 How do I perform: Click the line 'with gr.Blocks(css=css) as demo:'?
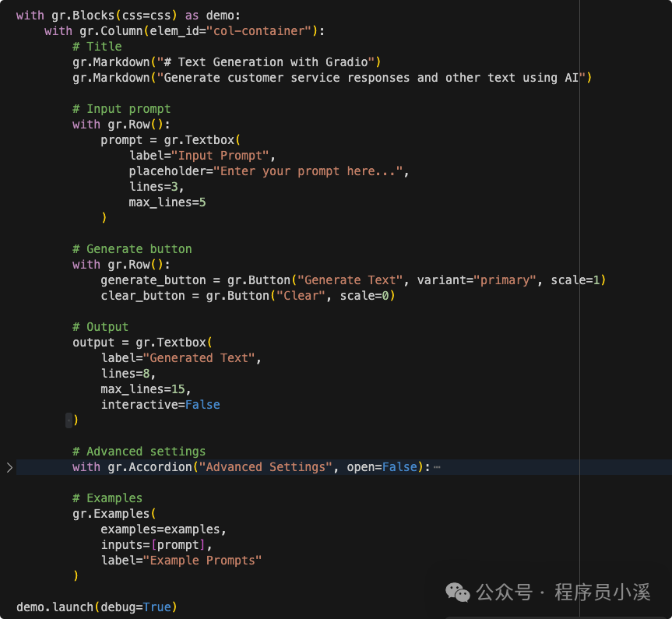tap(128, 16)
